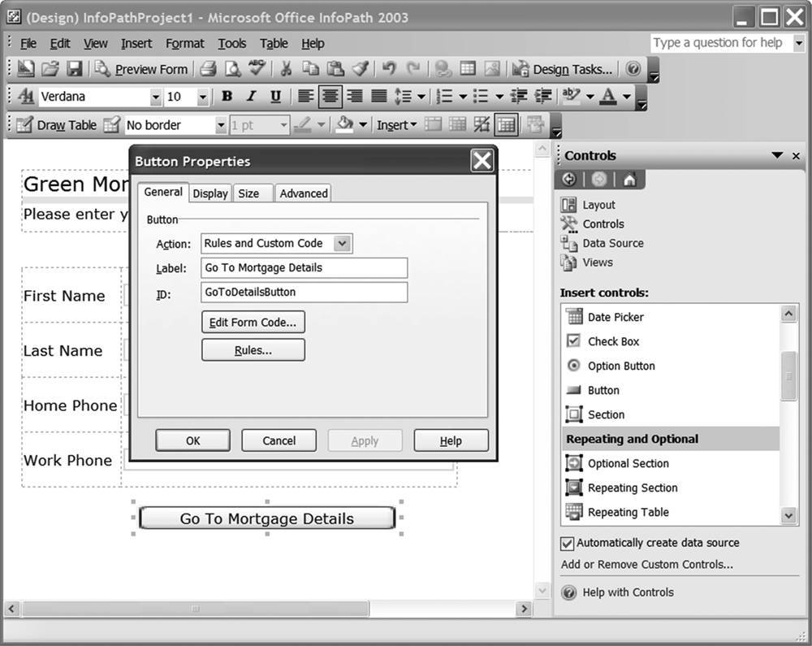Click the font color A swatch
The image size is (812, 646).
(x=608, y=97)
